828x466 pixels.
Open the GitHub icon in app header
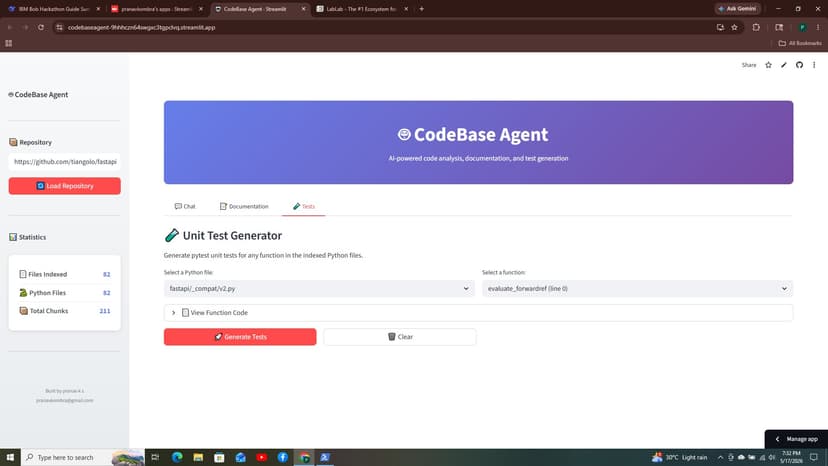(799, 65)
